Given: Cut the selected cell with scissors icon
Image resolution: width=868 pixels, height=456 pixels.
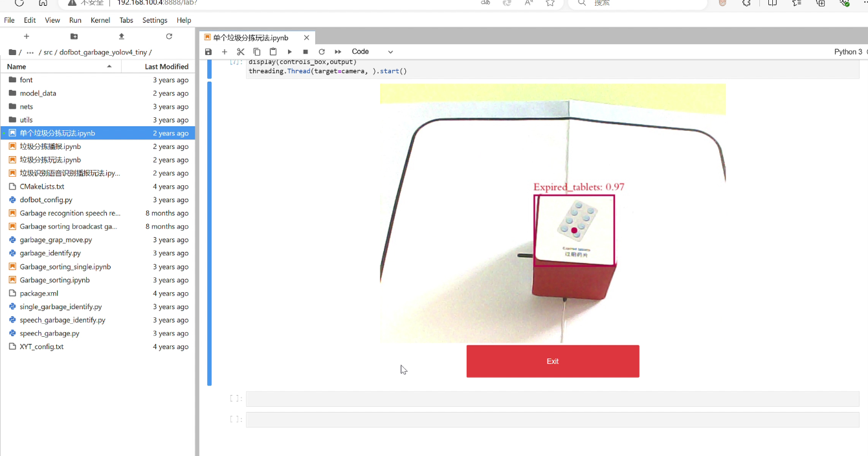Looking at the screenshot, I should pyautogui.click(x=241, y=52).
